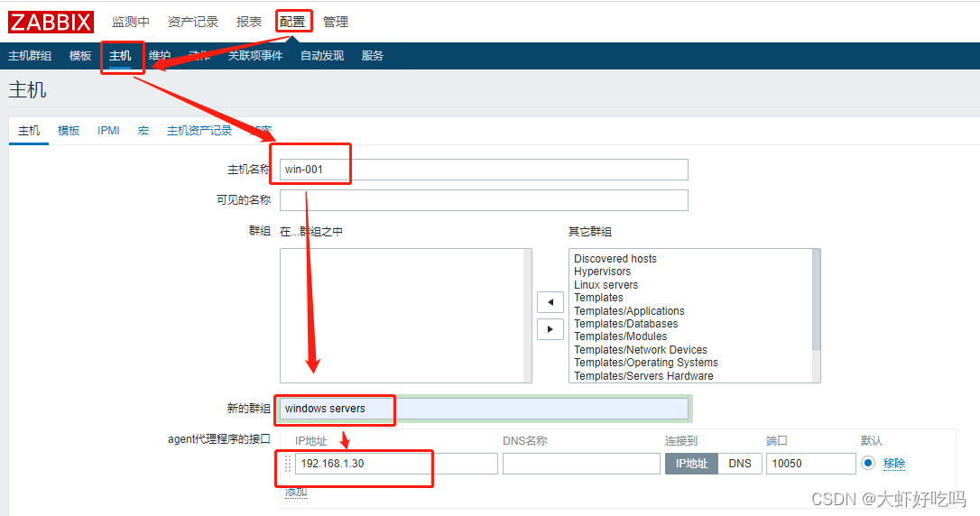Open the 资产记录 top menu
This screenshot has width=980, height=516.
point(193,22)
